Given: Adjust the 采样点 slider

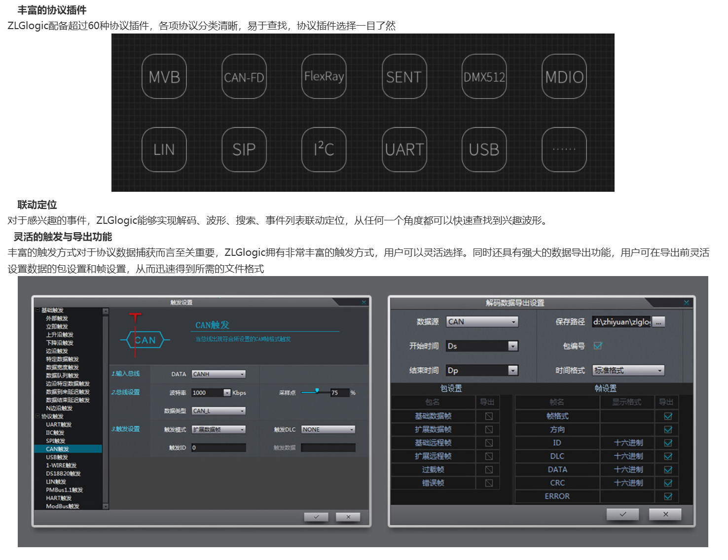Looking at the screenshot, I should pyautogui.click(x=317, y=391).
